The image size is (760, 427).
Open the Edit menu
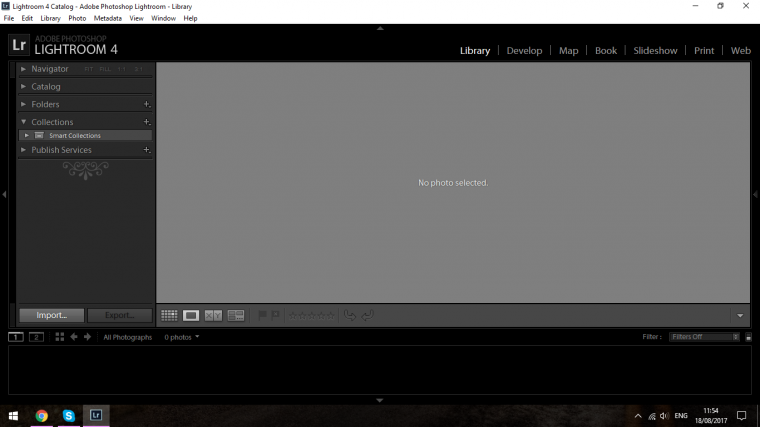tap(27, 18)
